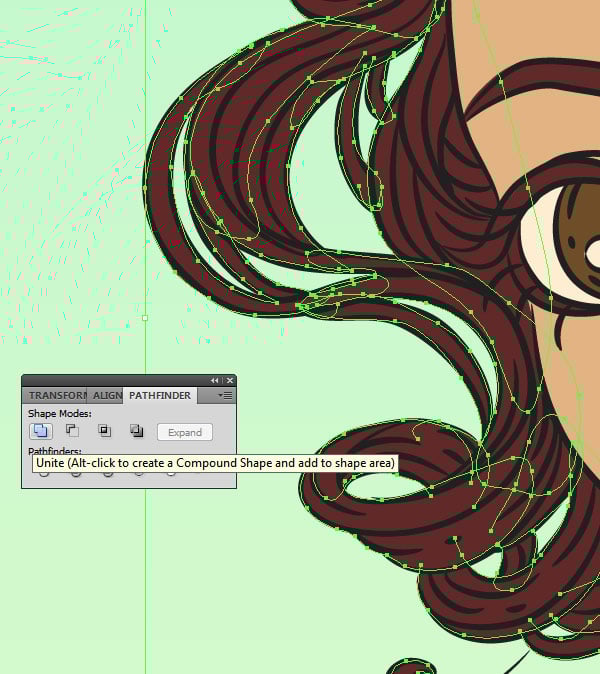Image resolution: width=600 pixels, height=674 pixels.
Task: Click the Expand button
Action: [x=185, y=432]
